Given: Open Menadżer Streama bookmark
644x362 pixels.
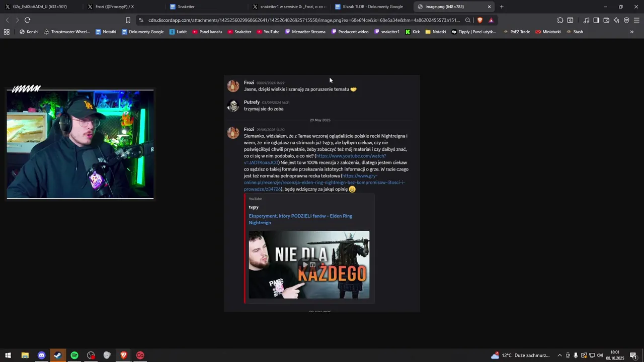Looking at the screenshot, I should pos(305,32).
